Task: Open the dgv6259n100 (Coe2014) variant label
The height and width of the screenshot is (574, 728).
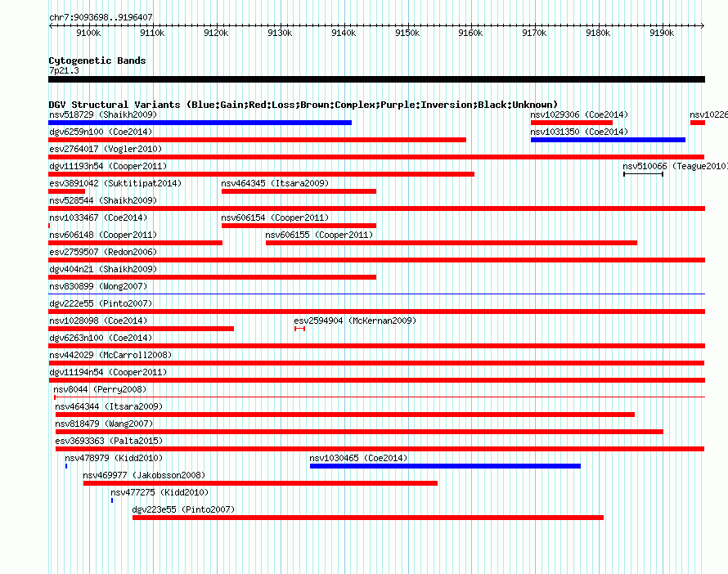Action: [x=101, y=132]
